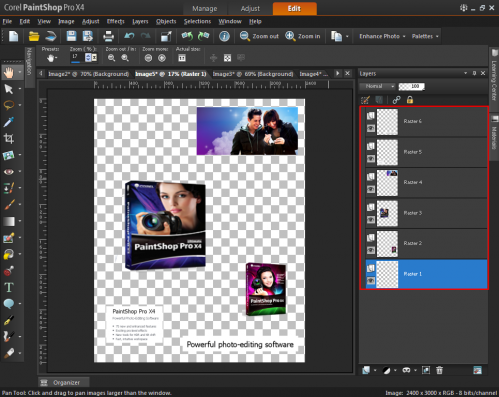The height and width of the screenshot is (397, 499).
Task: Expand the Presets dropdown arrow
Action: pyautogui.click(x=56, y=58)
